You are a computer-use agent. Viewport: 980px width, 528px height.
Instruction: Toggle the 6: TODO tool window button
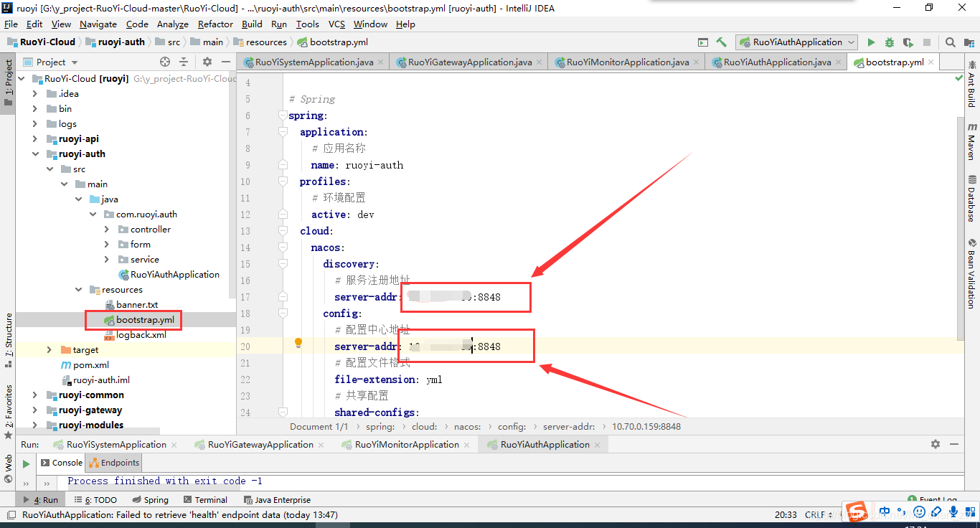click(95, 500)
